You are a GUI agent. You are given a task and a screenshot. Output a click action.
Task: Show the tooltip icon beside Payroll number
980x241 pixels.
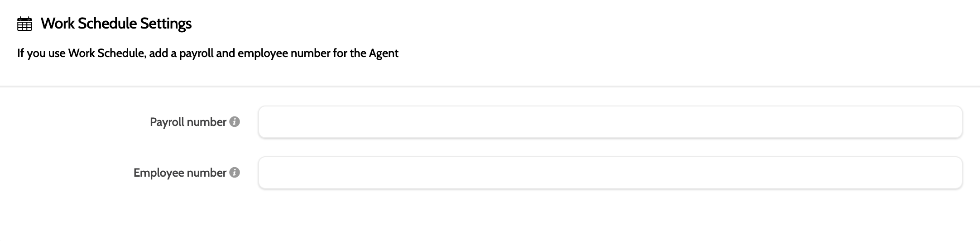tap(235, 122)
